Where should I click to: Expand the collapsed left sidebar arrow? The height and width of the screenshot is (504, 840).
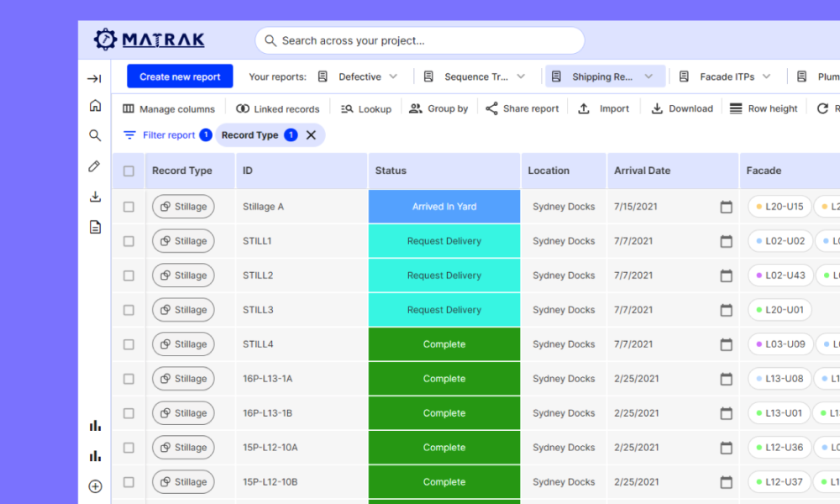[95, 79]
